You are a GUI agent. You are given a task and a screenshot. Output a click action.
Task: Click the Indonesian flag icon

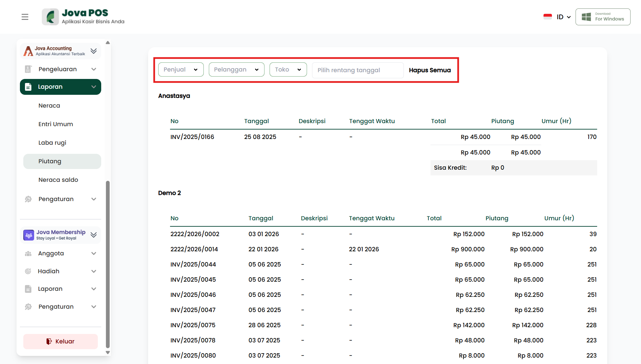[548, 17]
